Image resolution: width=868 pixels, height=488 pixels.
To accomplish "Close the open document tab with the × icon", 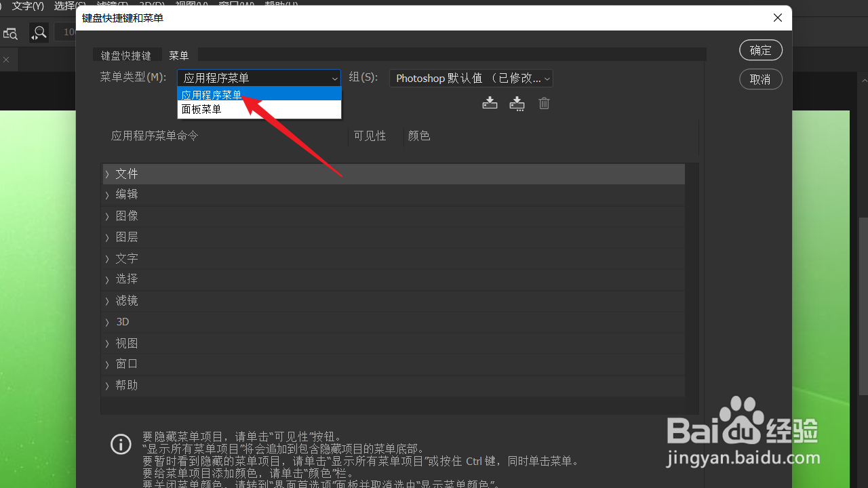I will point(6,60).
